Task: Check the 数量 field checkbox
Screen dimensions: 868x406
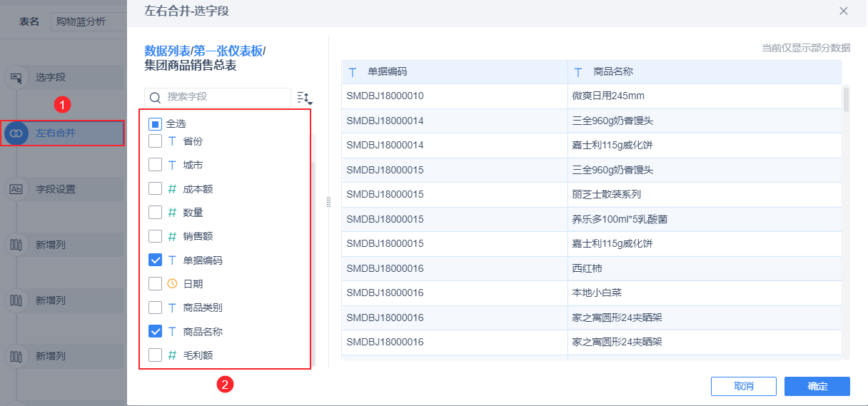Action: (155, 213)
